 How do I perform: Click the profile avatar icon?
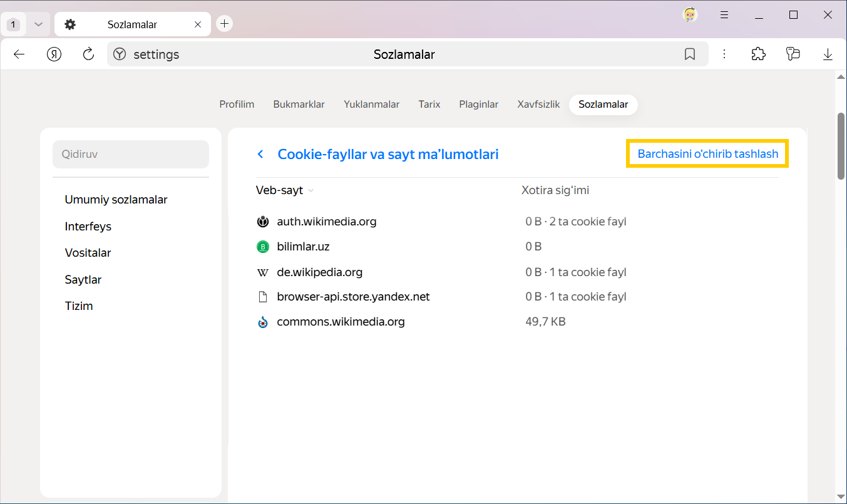690,15
